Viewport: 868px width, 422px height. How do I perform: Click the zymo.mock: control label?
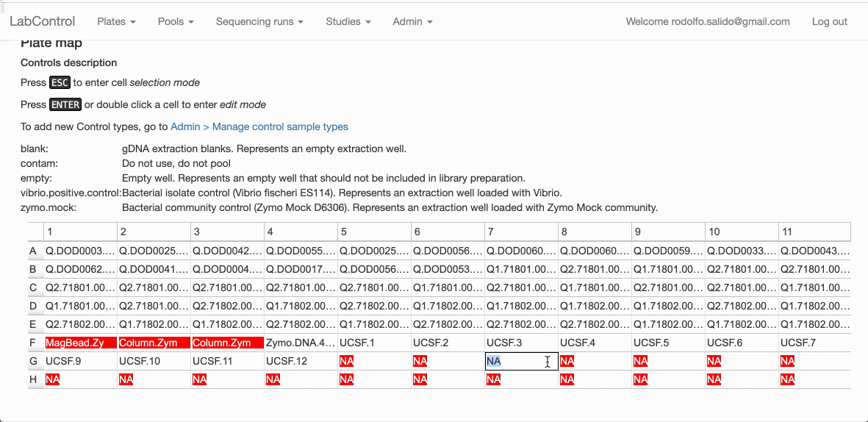49,208
